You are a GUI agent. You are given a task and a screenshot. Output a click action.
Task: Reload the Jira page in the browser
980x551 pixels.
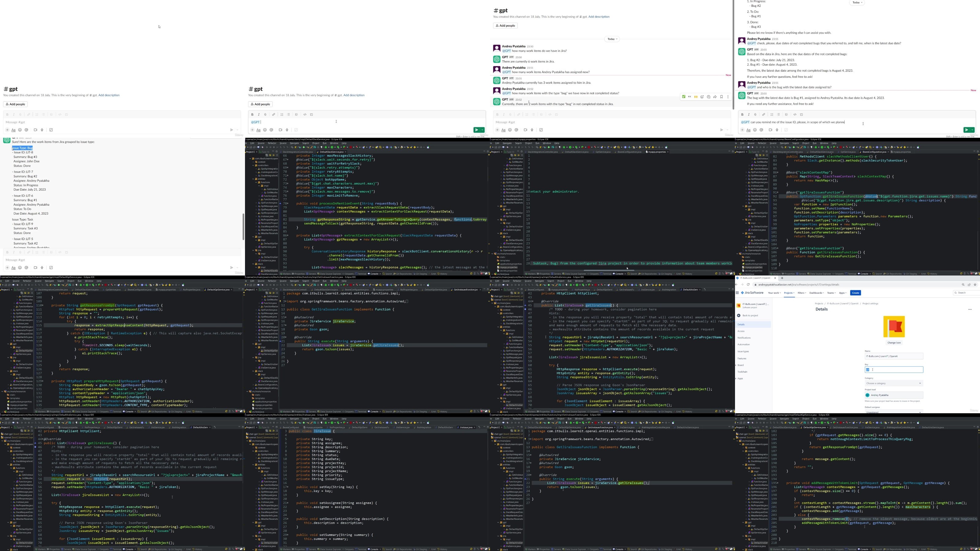[x=748, y=285]
